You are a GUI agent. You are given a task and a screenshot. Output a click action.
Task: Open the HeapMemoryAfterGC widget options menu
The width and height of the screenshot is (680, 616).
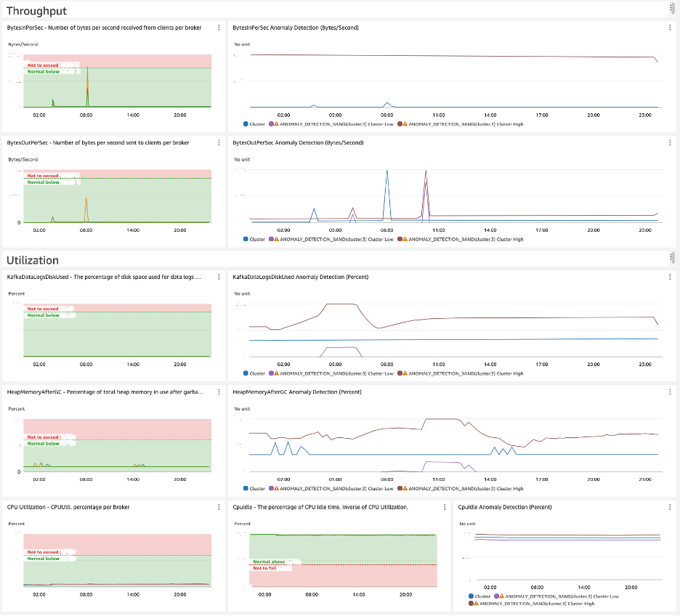point(219,392)
